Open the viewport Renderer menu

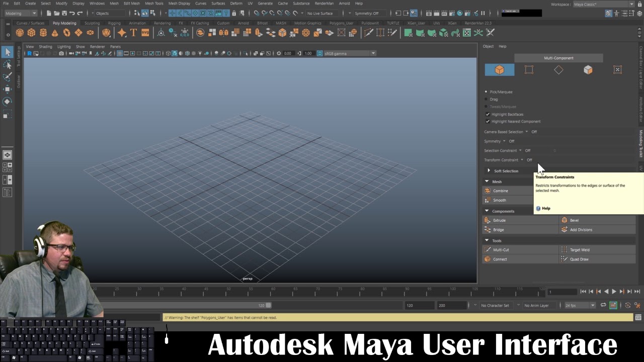[97, 47]
